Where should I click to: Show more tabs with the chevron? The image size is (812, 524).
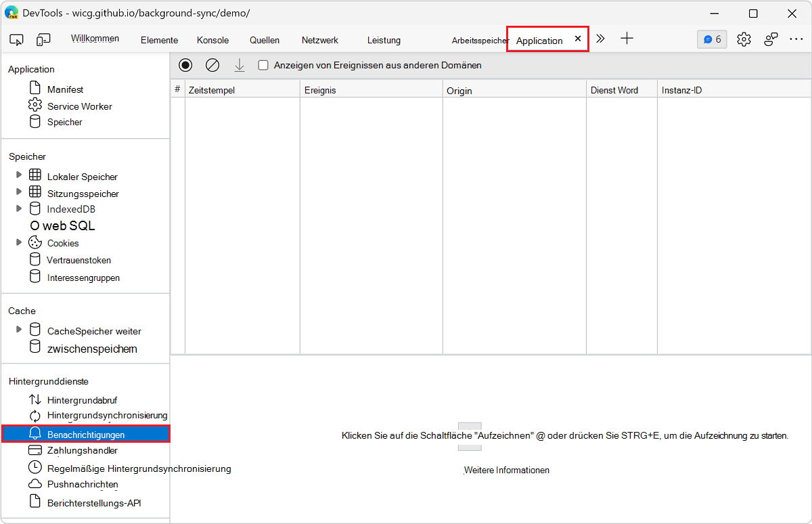tap(600, 39)
